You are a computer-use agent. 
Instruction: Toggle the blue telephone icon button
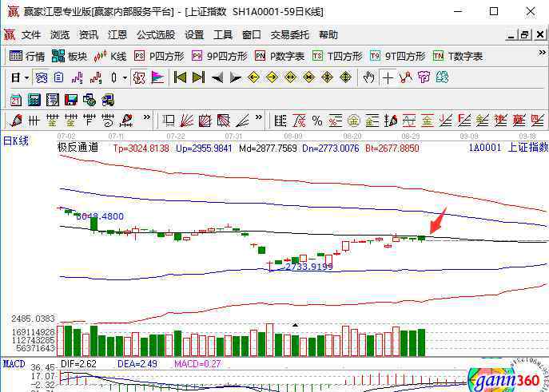click(x=41, y=77)
